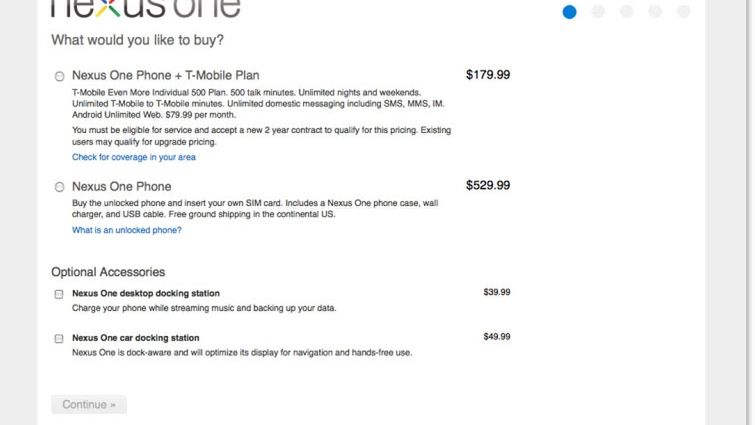Click the second step indicator dot
The width and height of the screenshot is (755, 425).
pyautogui.click(x=598, y=12)
